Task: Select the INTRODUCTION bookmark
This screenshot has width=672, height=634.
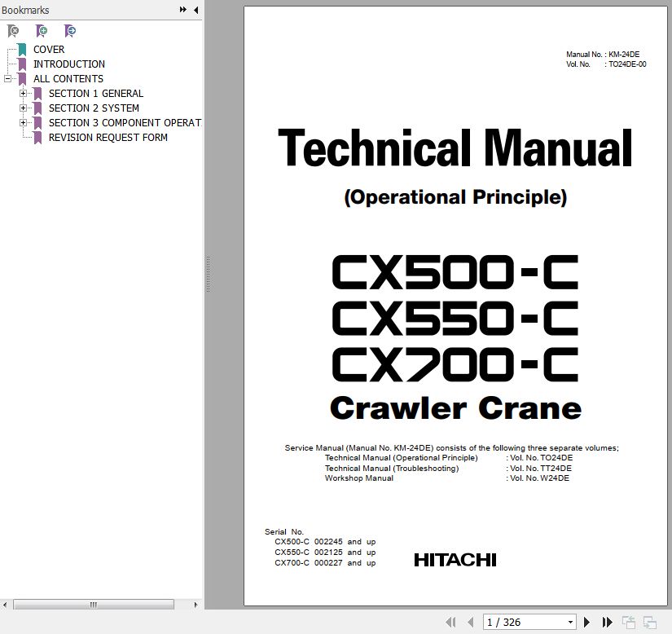Action: 68,64
